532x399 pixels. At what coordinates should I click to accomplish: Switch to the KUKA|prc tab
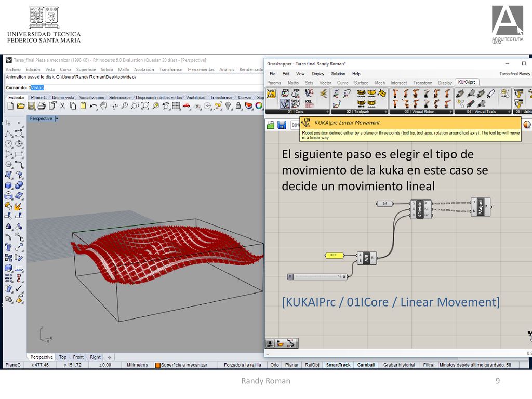467,82
